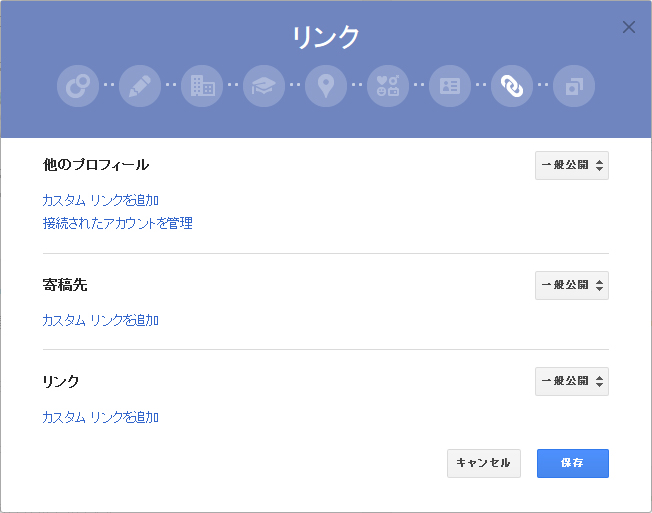Close the リンク dialog with X

click(629, 27)
